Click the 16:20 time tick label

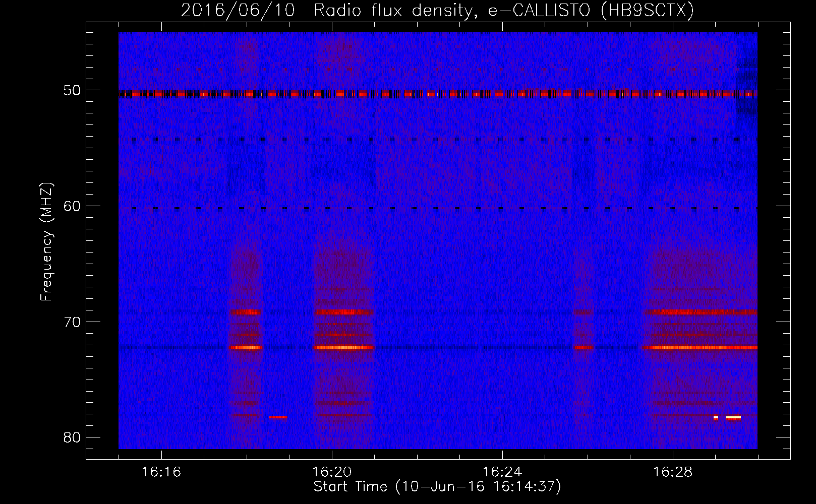(332, 472)
